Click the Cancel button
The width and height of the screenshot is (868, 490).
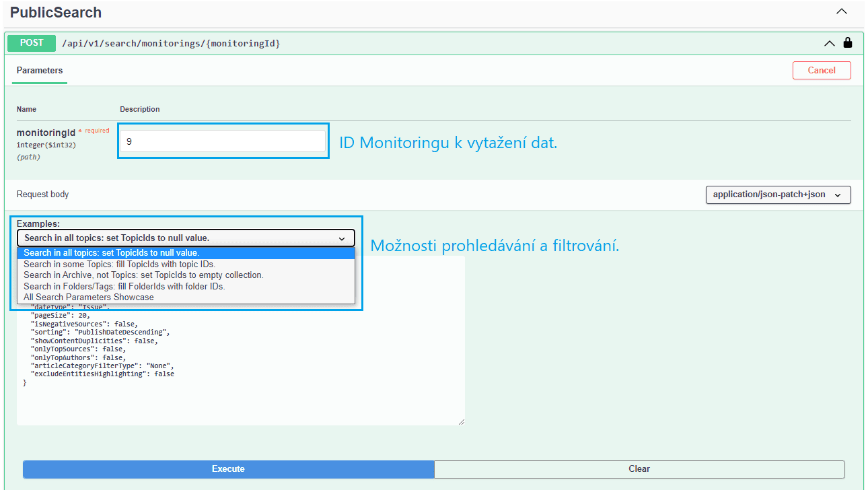pos(822,70)
